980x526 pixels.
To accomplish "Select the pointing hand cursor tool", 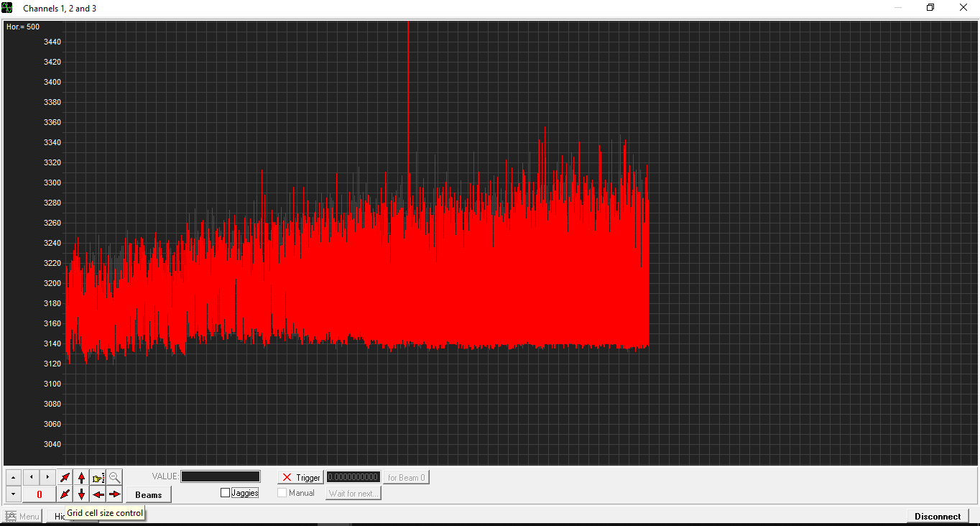I will click(98, 477).
